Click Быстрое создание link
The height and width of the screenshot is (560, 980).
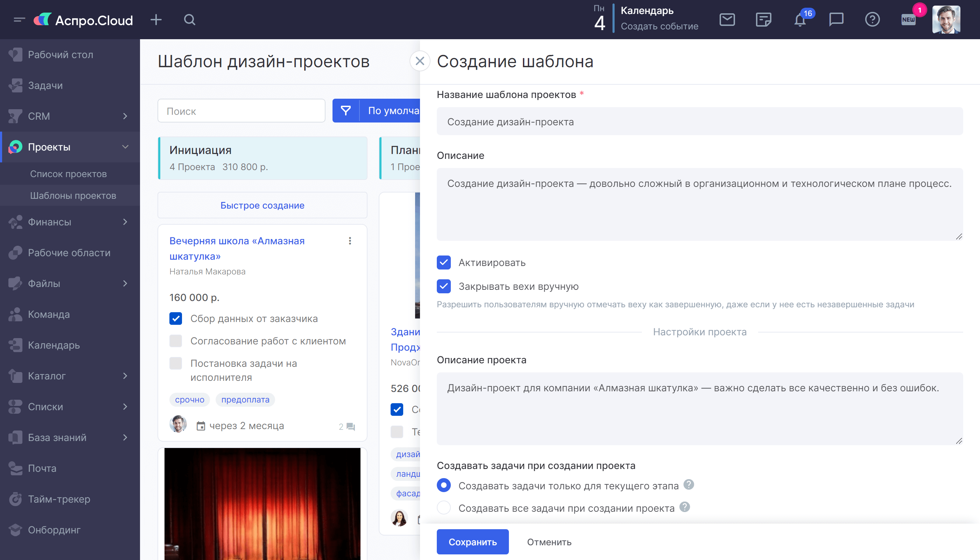coord(262,205)
